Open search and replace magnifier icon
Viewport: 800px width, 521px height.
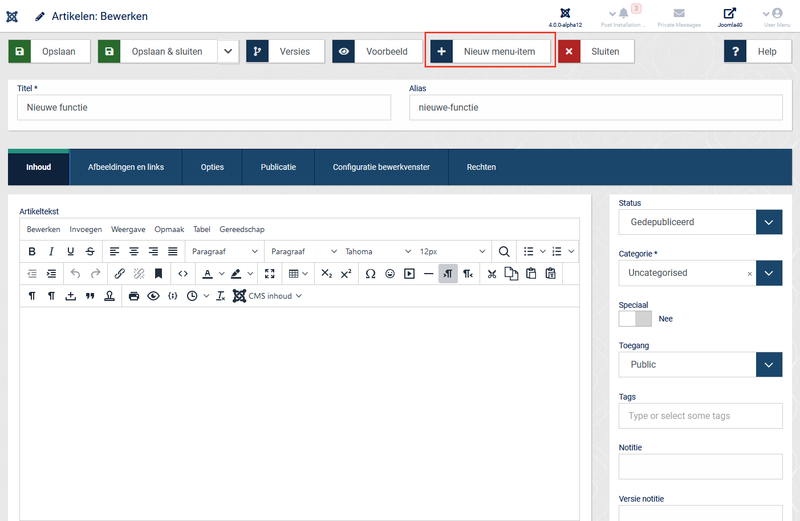[x=505, y=251]
